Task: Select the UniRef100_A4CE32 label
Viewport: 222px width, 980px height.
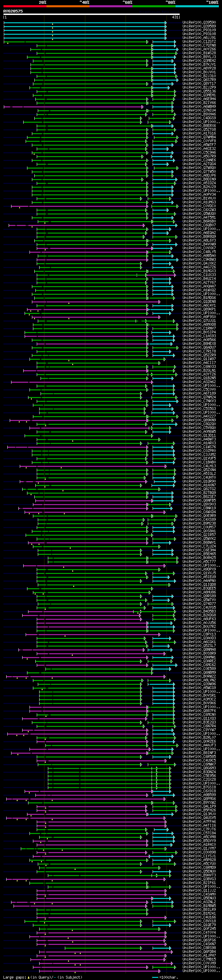Action: [x=199, y=148]
